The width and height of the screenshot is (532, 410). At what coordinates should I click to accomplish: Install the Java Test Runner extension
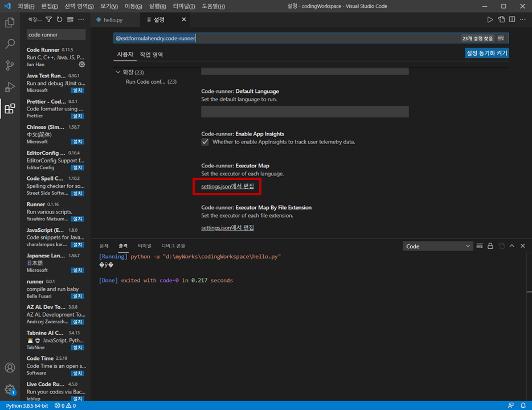pyautogui.click(x=77, y=91)
